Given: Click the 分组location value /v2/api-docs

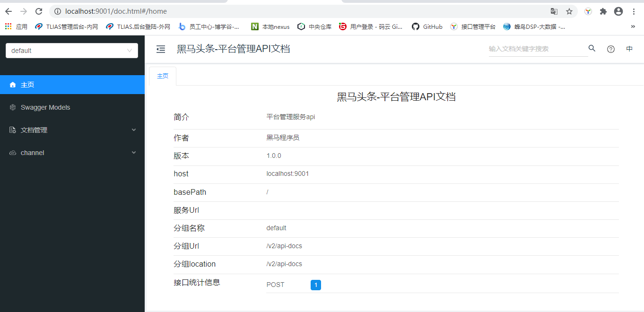Looking at the screenshot, I should click(x=284, y=264).
